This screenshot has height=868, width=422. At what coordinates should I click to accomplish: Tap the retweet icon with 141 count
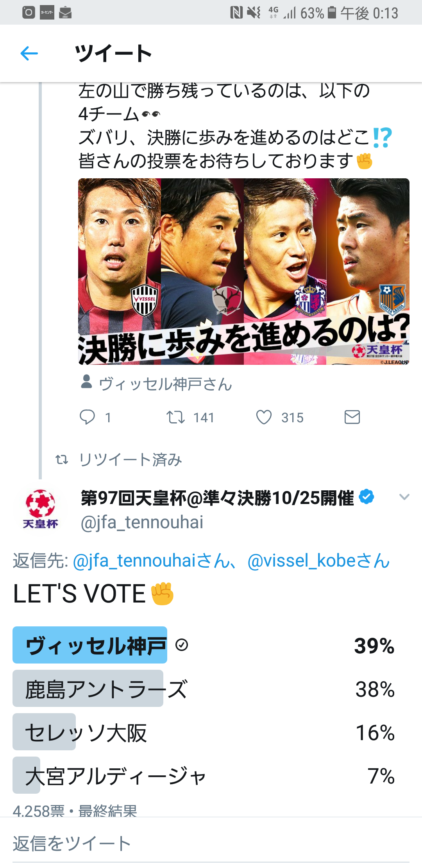[175, 417]
